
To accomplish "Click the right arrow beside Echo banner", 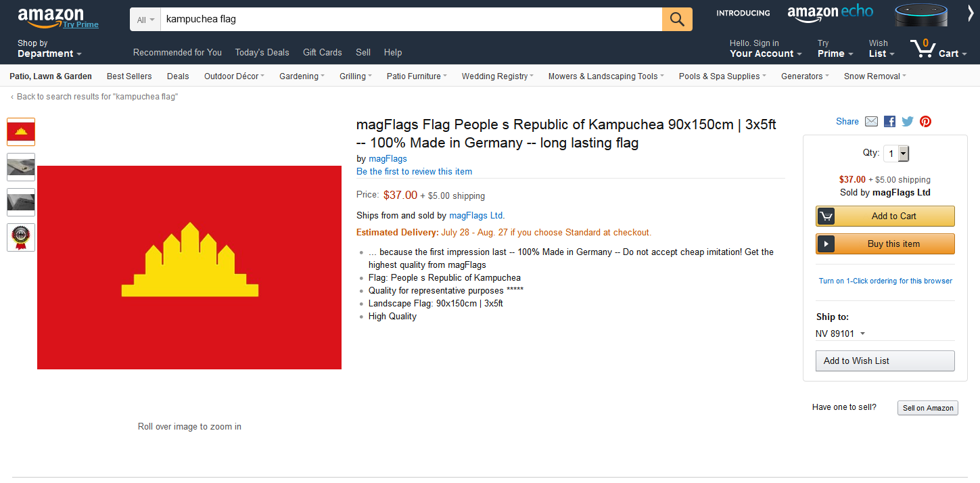I will coord(971,14).
